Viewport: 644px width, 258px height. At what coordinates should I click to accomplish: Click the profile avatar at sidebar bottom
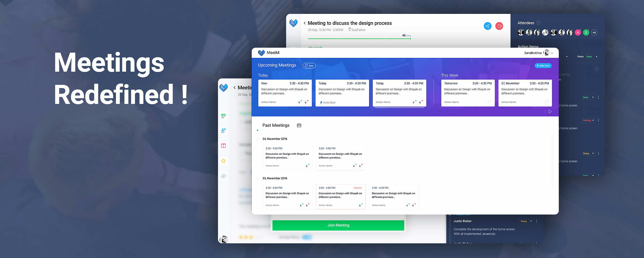point(223,239)
